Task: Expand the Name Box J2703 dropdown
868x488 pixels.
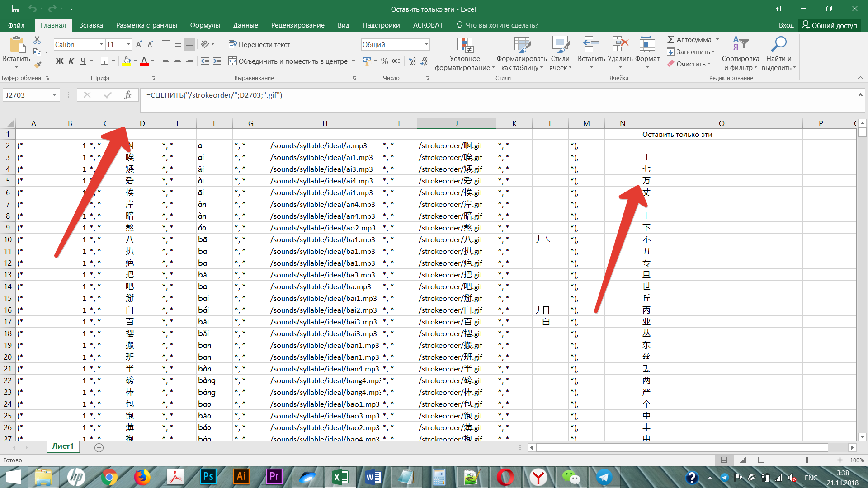Action: pyautogui.click(x=54, y=95)
